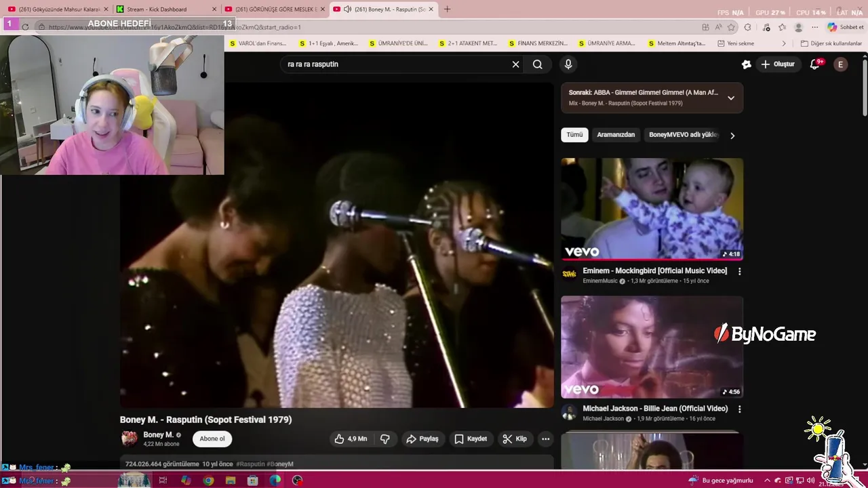Click the #BoneyM hashtag
This screenshot has width=868, height=488.
280,464
